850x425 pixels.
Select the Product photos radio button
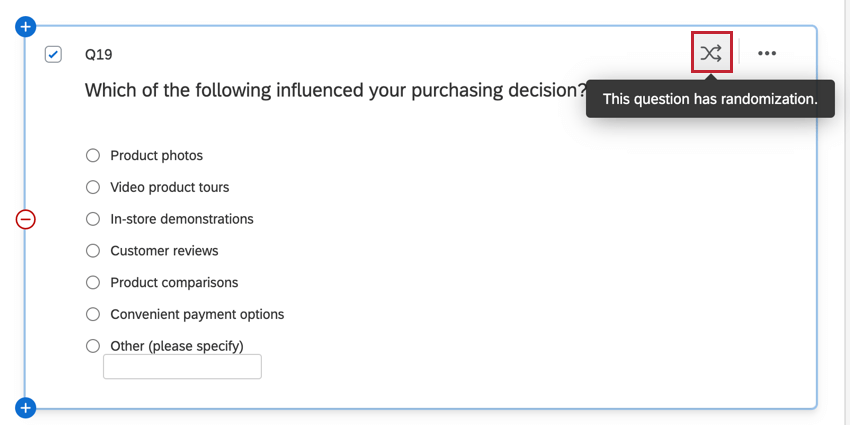tap(93, 155)
